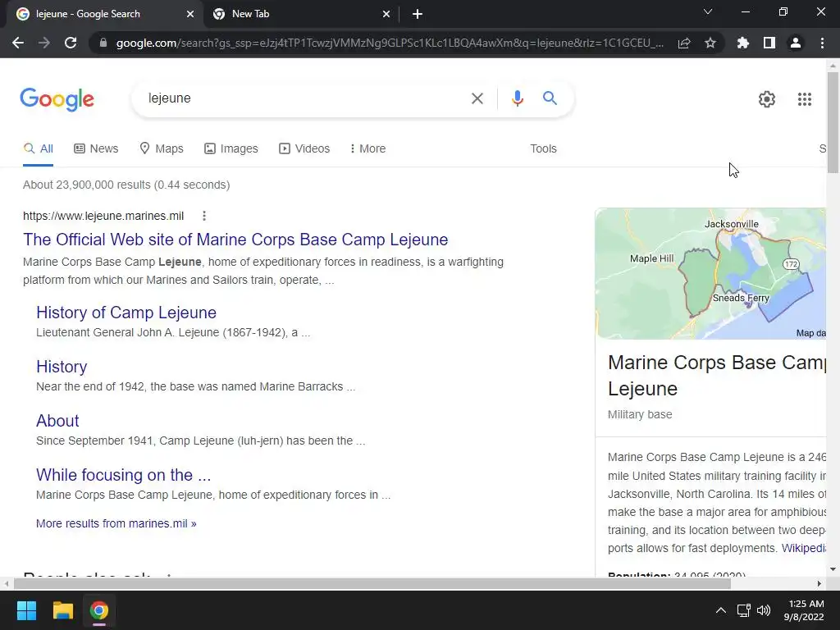840x630 pixels.
Task: Click scrollbar down arrow
Action: click(833, 569)
